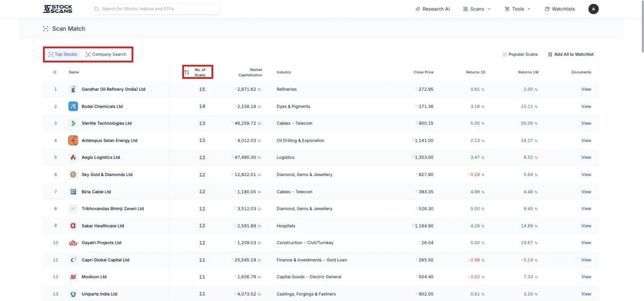Open View documents for Modison Ltd
Viewport: 644px width, 301px height.
click(x=586, y=277)
